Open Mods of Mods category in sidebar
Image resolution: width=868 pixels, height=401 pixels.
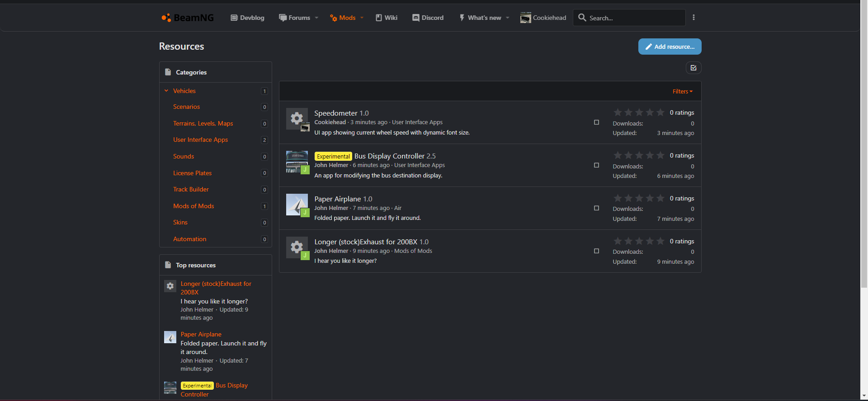point(193,206)
